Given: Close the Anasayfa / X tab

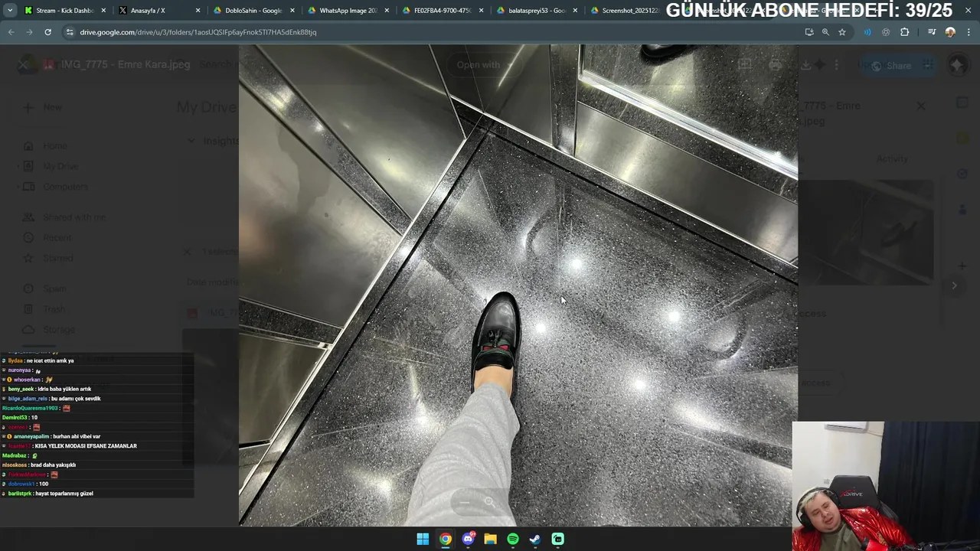Looking at the screenshot, I should click(x=198, y=11).
